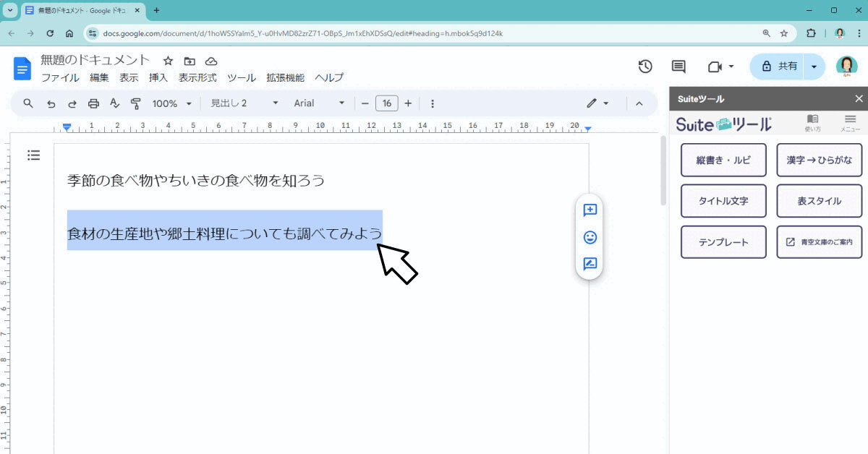The width and height of the screenshot is (868, 454).
Task: Select the paint format roller tool
Action: [135, 103]
